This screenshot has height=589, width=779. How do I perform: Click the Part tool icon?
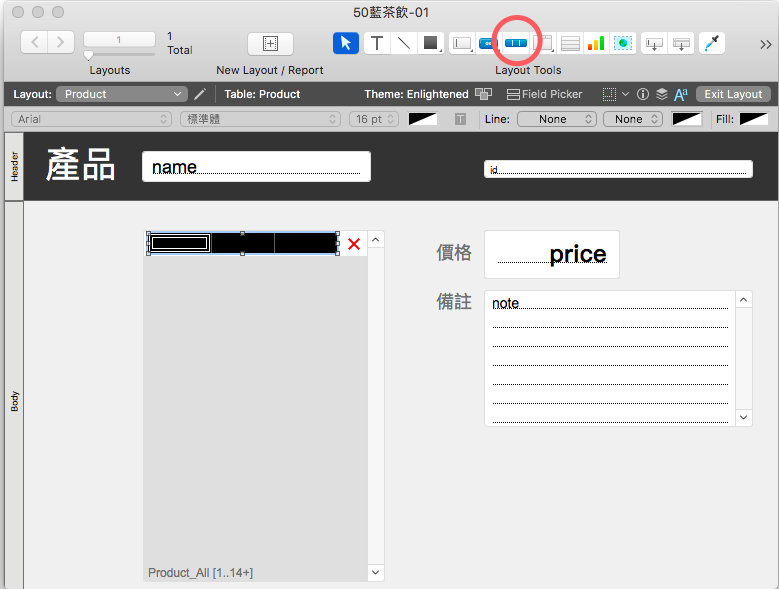681,43
